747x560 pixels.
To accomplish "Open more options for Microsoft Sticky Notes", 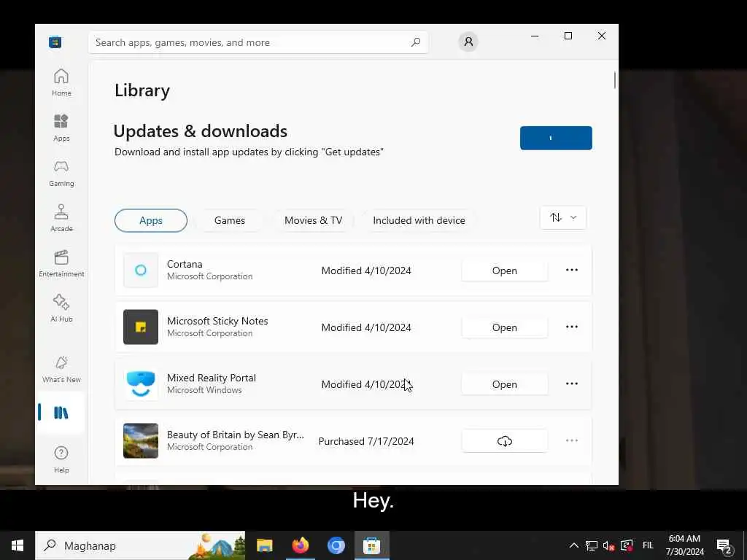I will [572, 327].
